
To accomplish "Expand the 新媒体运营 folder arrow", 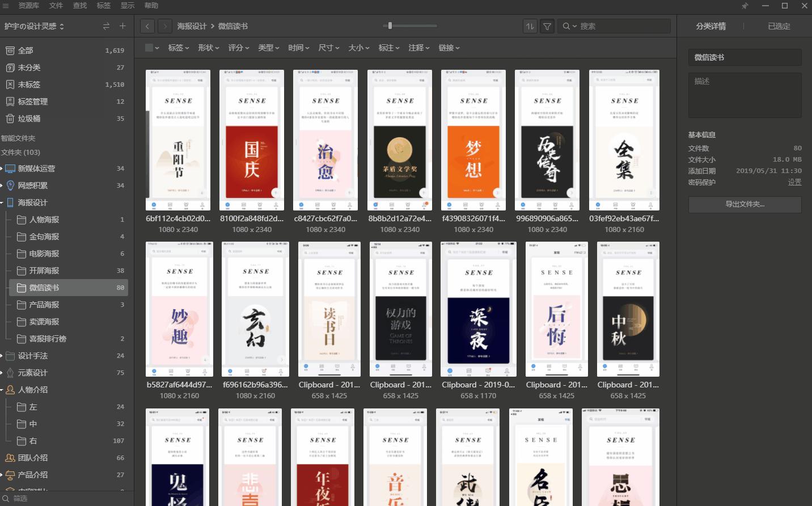I will [2, 168].
